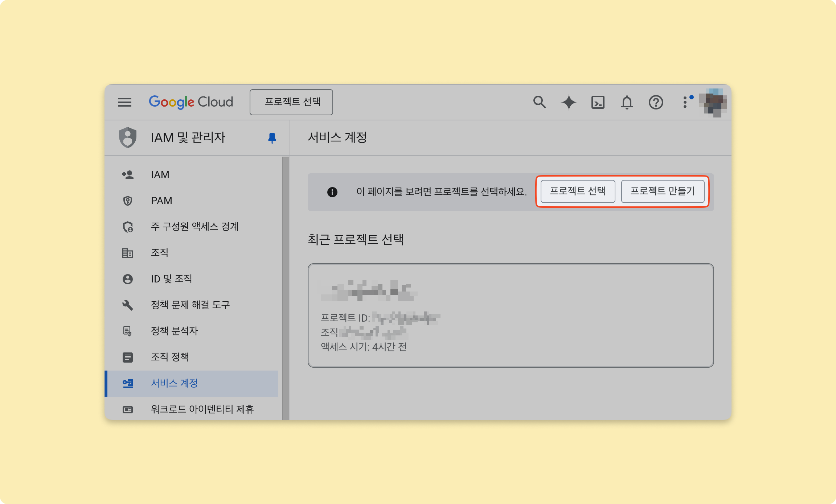Image resolution: width=836 pixels, height=504 pixels.
Task: Open the three-dot settings menu
Action: pos(685,102)
